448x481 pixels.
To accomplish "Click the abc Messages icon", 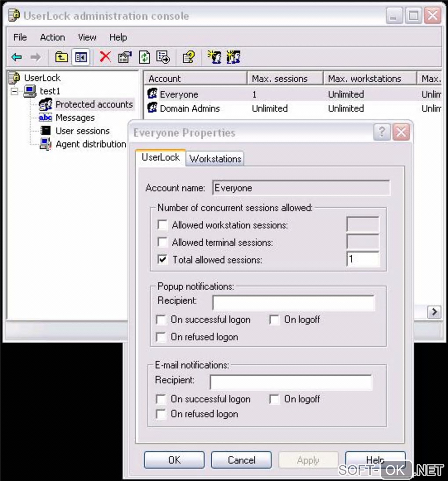I will (45, 117).
